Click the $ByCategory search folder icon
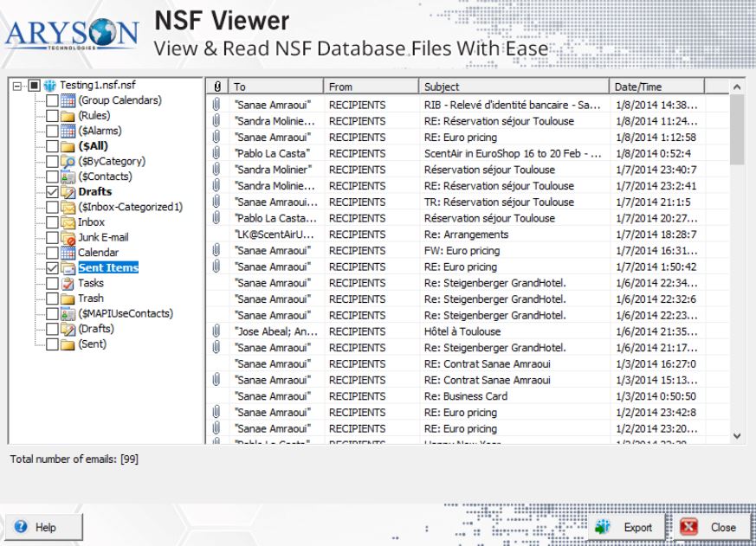The width and height of the screenshot is (756, 546). coord(68,162)
